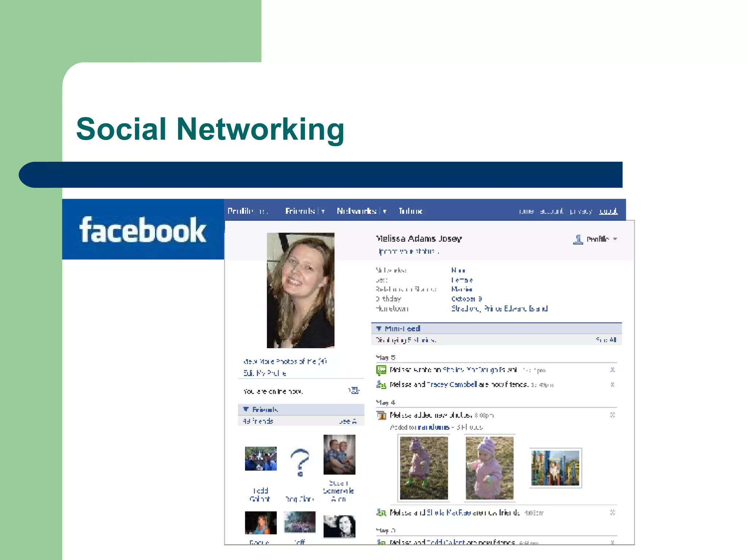Hide the Tracey Campbell friendship story with its X
The image size is (747, 560).
click(612, 384)
